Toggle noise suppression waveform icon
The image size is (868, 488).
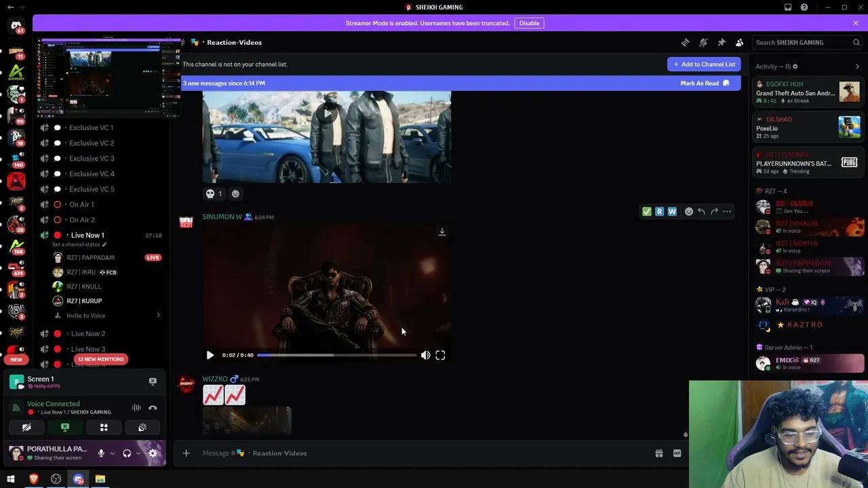click(136, 408)
